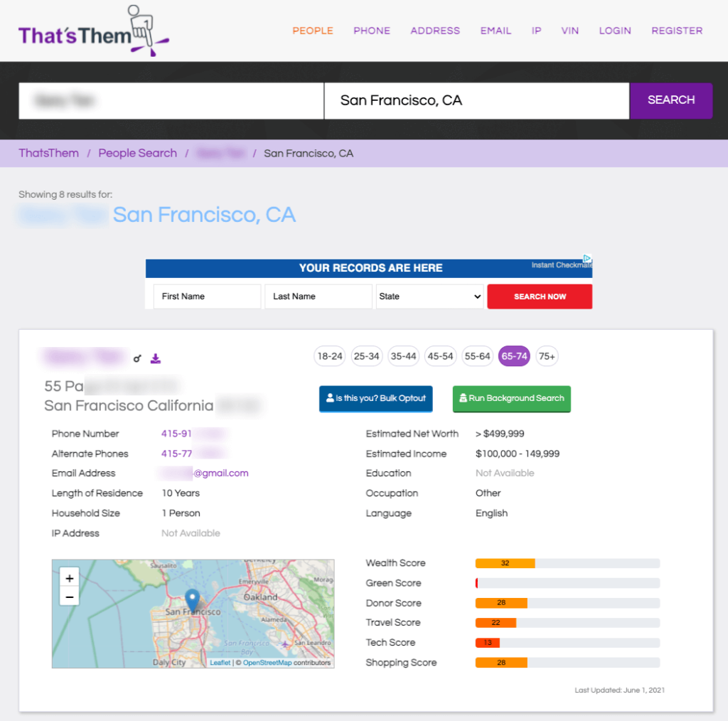Image resolution: width=728 pixels, height=721 pixels.
Task: Click 'Last Updated: June 1, 2021' text
Action: (619, 690)
